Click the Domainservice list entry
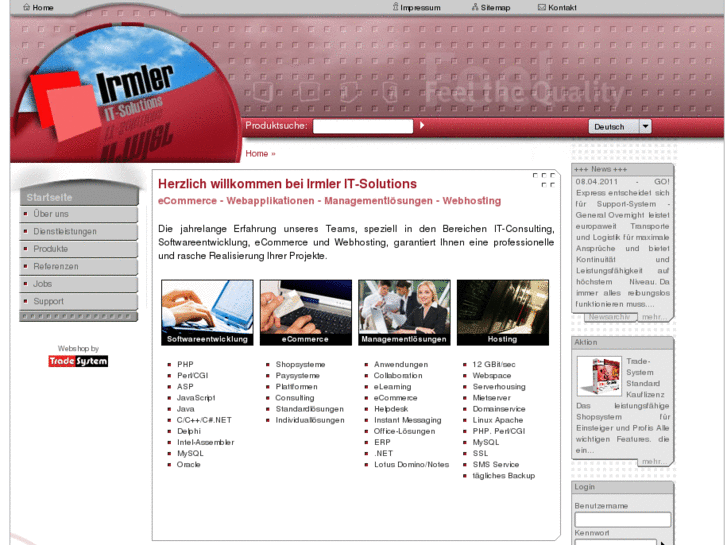The image size is (727, 545). pyautogui.click(x=499, y=409)
